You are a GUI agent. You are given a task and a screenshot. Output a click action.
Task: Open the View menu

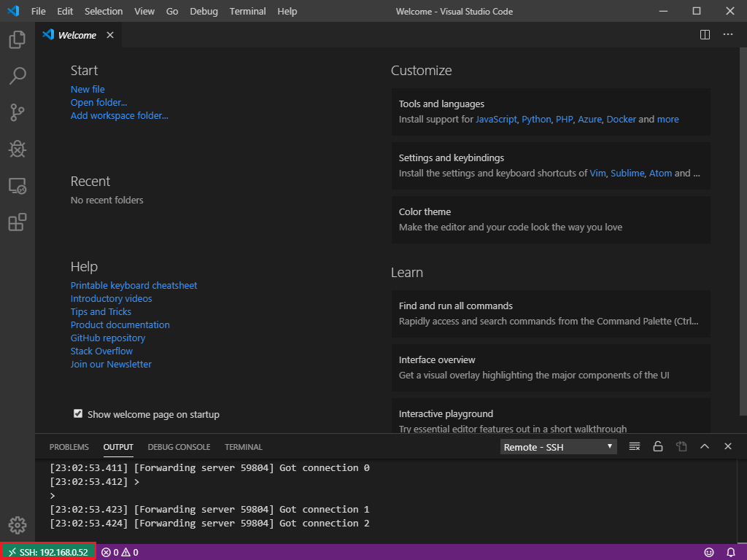pyautogui.click(x=144, y=11)
